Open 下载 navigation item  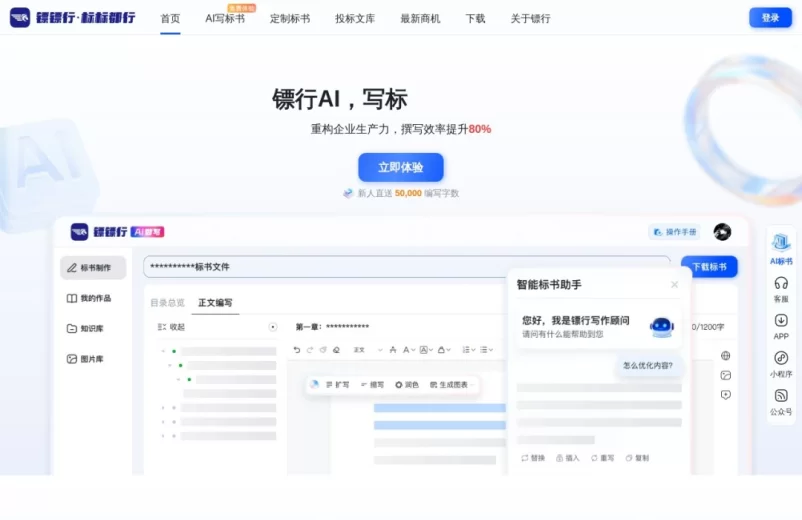pyautogui.click(x=475, y=18)
